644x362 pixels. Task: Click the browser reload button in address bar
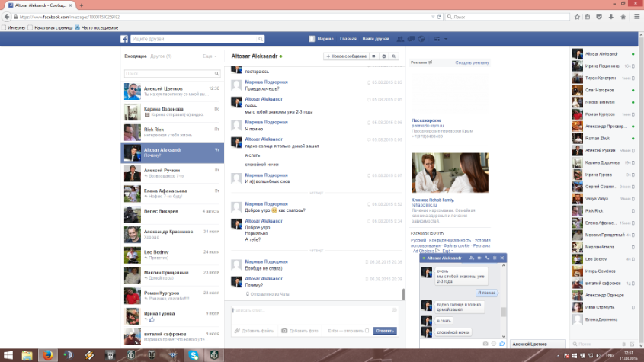pyautogui.click(x=439, y=17)
